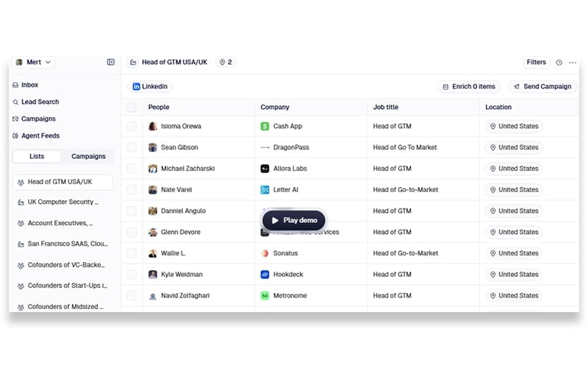
Task: Click Mert's profile avatar
Action: click(x=19, y=62)
